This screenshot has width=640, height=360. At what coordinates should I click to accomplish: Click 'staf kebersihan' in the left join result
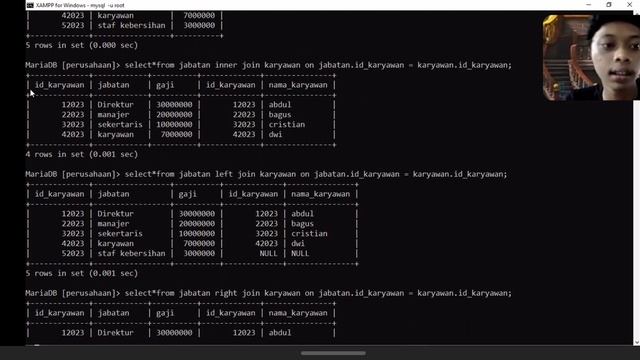point(131,253)
